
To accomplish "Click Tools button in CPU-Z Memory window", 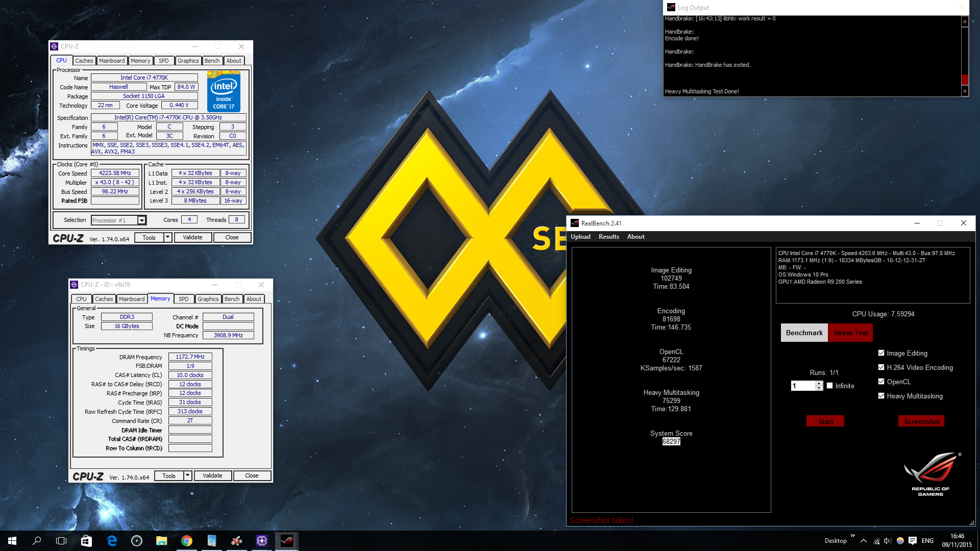I will coord(169,476).
